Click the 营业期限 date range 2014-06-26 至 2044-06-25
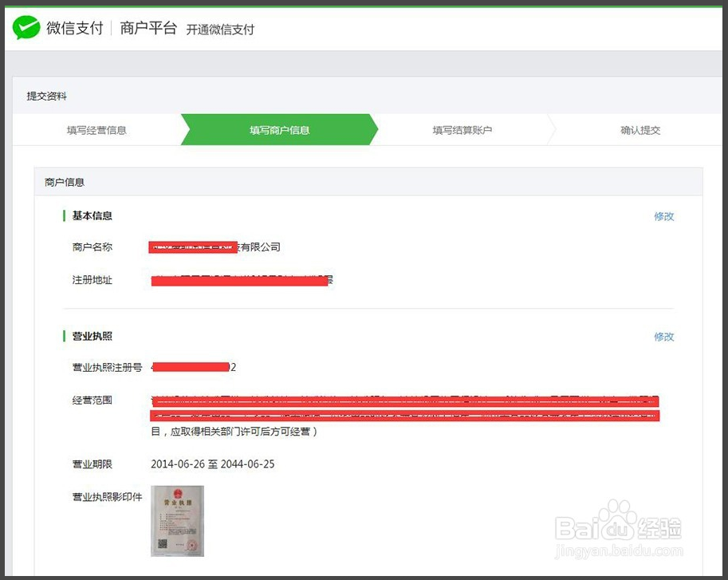Image resolution: width=728 pixels, height=580 pixels. (x=213, y=464)
